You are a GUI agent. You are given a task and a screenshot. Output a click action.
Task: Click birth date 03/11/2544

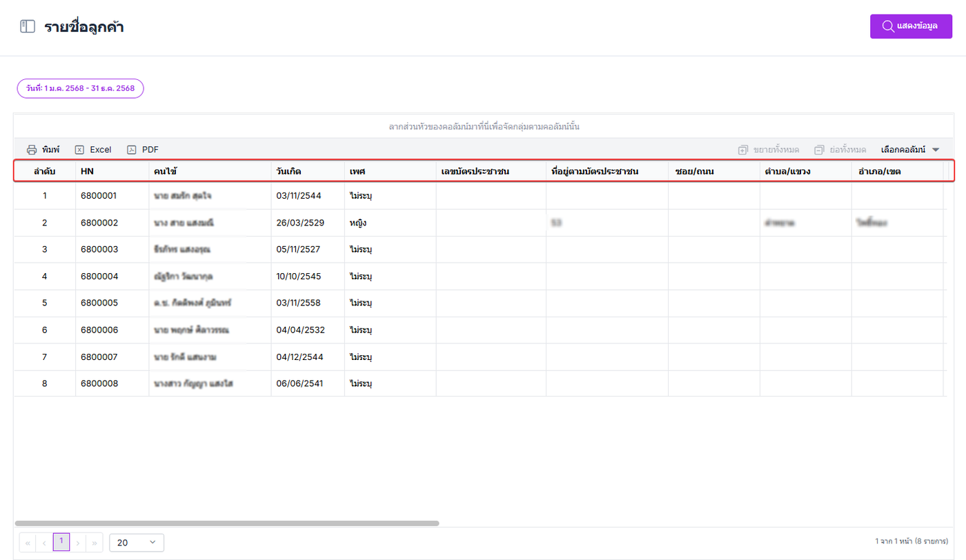coord(298,196)
